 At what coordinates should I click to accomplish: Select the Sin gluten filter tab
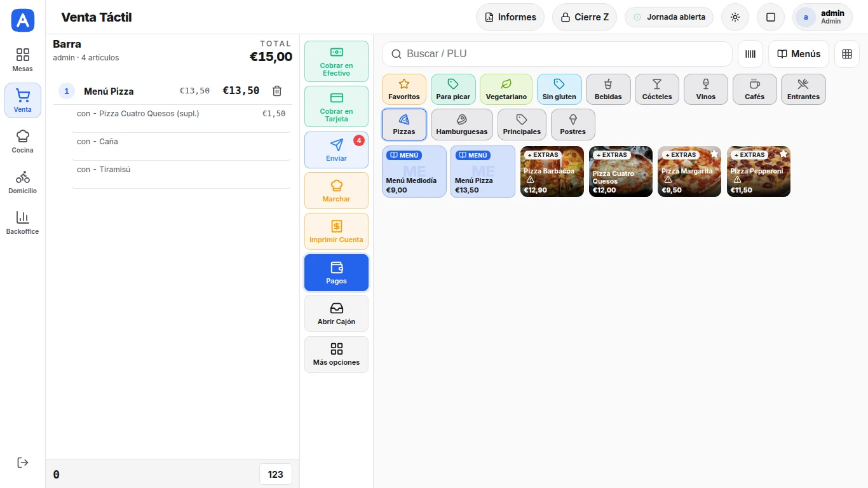coord(559,89)
